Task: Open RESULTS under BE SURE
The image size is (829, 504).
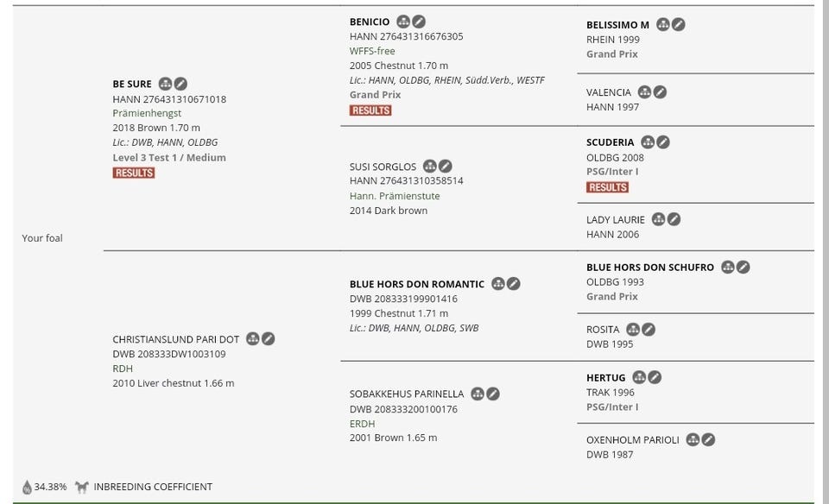Action: (x=133, y=173)
